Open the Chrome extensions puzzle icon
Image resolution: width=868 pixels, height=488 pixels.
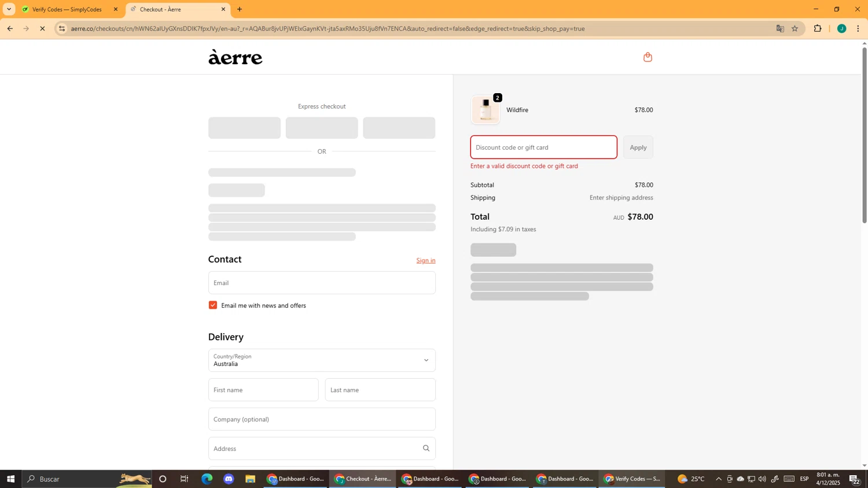[x=818, y=28]
